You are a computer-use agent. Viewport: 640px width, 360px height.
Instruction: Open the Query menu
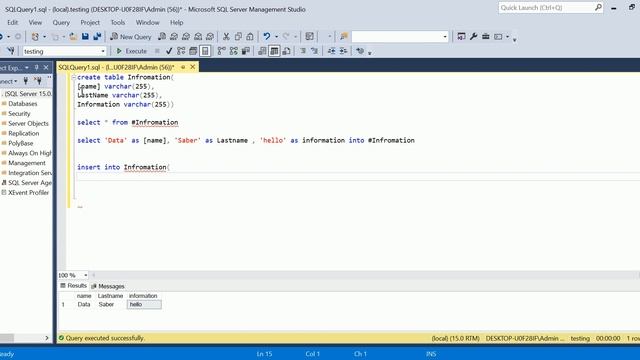pyautogui.click(x=61, y=22)
